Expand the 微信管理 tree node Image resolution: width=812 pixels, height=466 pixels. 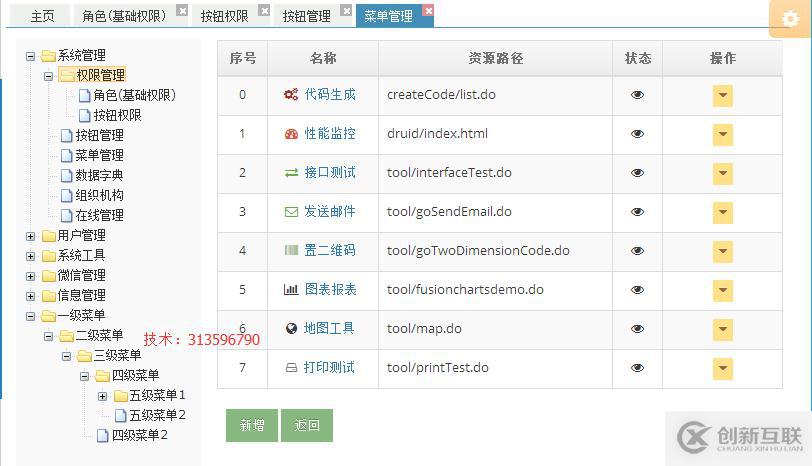coord(31,276)
